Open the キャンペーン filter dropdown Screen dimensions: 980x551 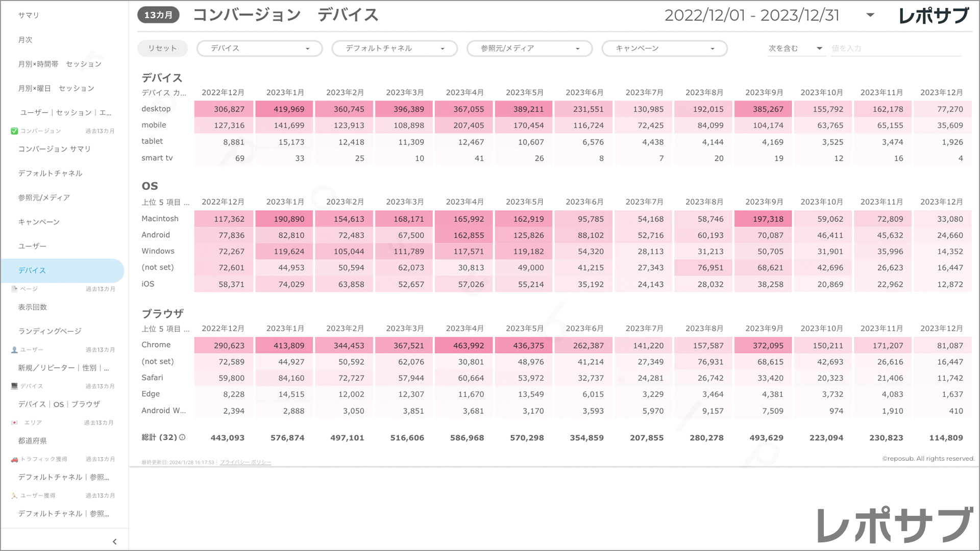(664, 48)
